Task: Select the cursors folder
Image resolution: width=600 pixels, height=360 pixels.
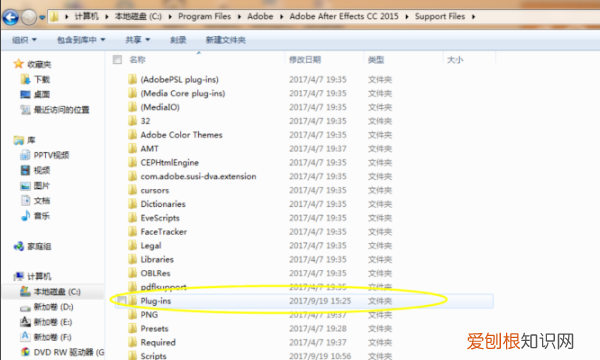Action: 155,190
